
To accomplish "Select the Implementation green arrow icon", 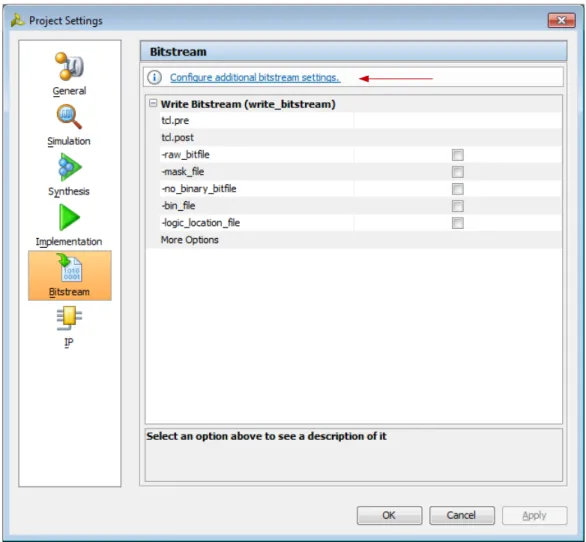I will pyautogui.click(x=70, y=217).
